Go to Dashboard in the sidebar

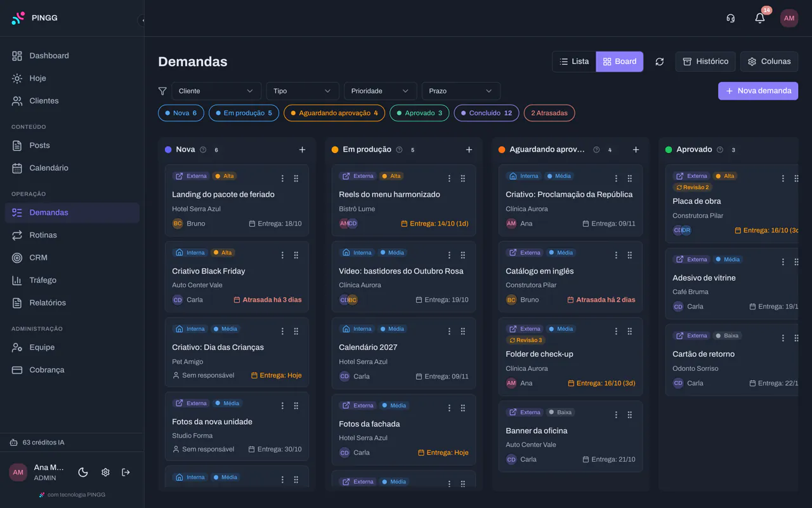[x=72, y=56]
